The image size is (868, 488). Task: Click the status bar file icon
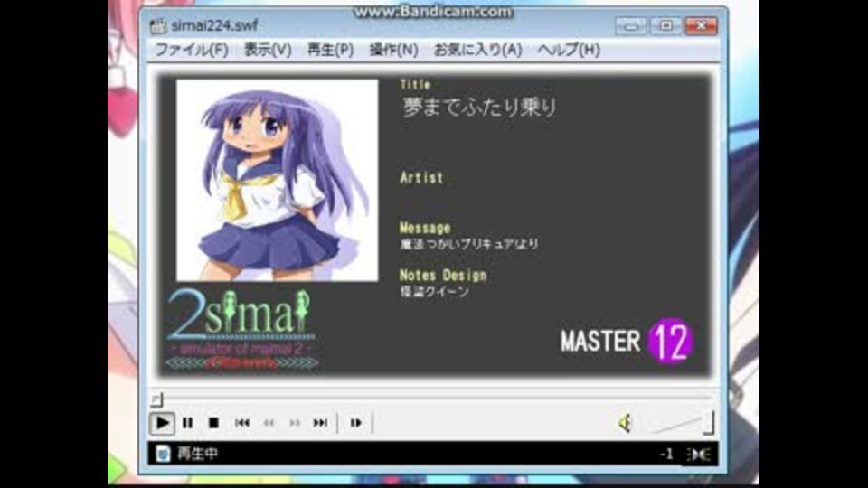(162, 454)
